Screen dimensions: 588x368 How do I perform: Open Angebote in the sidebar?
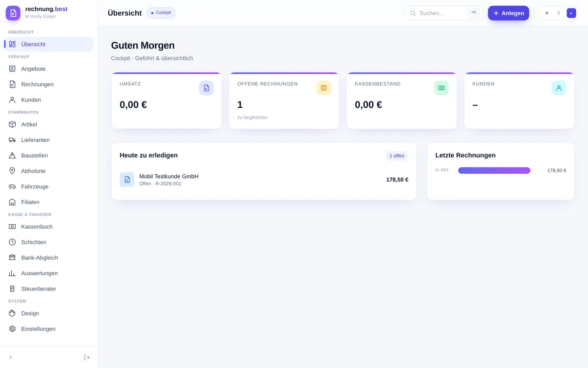pyautogui.click(x=49, y=69)
